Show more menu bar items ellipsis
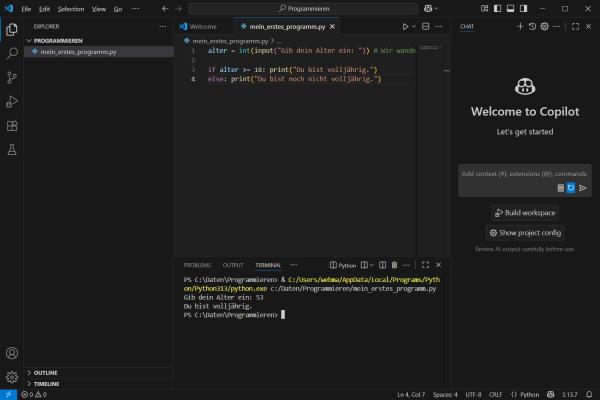The width and height of the screenshot is (600, 400). click(x=136, y=9)
